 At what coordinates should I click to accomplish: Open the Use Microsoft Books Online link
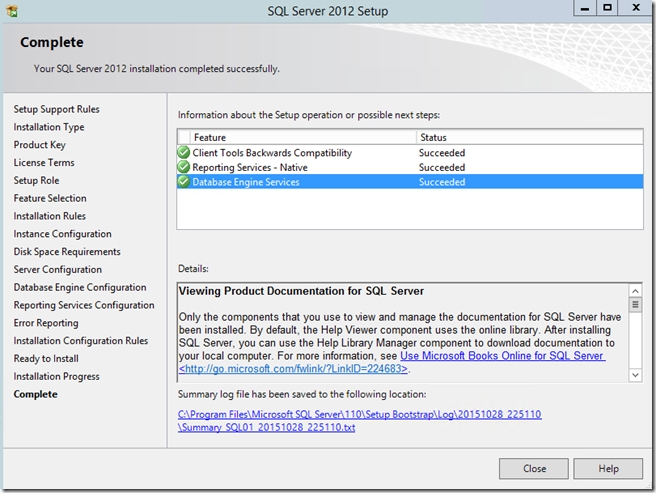(502, 356)
